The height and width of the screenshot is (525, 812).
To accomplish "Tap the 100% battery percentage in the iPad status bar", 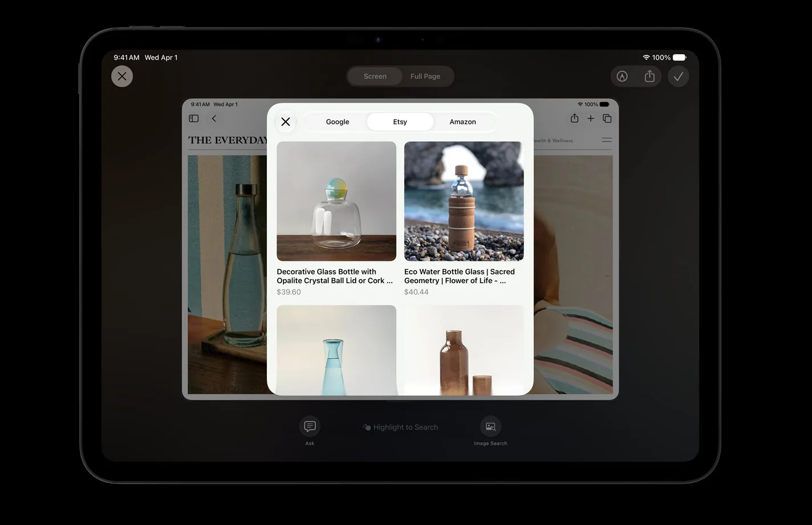I will tap(661, 58).
